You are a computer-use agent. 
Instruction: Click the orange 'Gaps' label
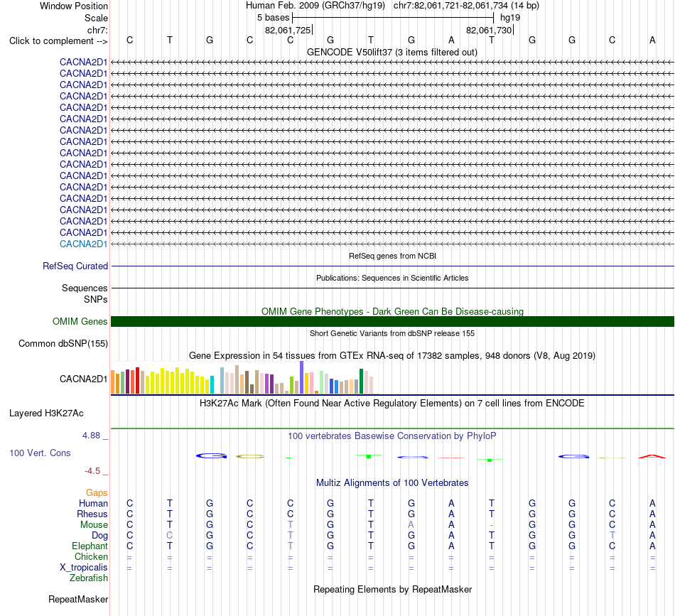coord(97,492)
